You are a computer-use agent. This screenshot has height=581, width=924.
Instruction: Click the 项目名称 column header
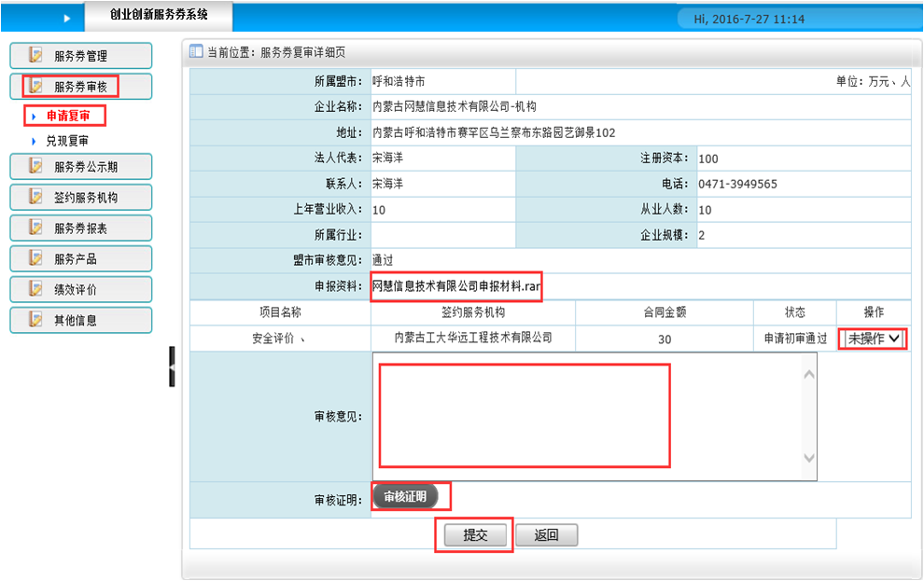[281, 312]
